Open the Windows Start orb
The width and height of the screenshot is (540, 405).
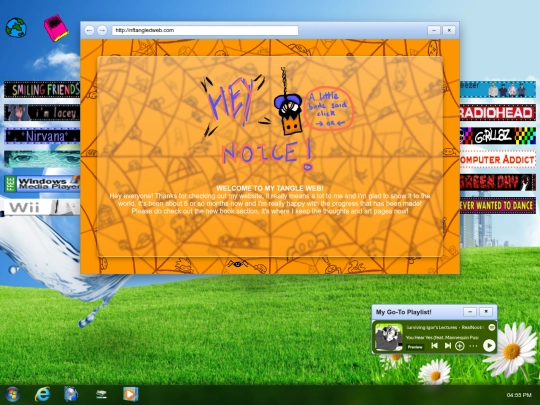click(12, 394)
